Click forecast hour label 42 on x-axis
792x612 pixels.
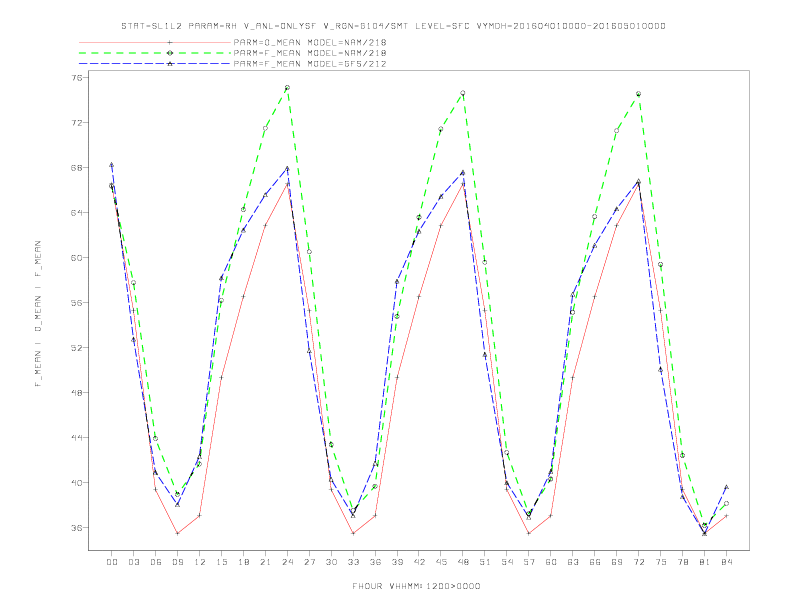[x=419, y=562]
